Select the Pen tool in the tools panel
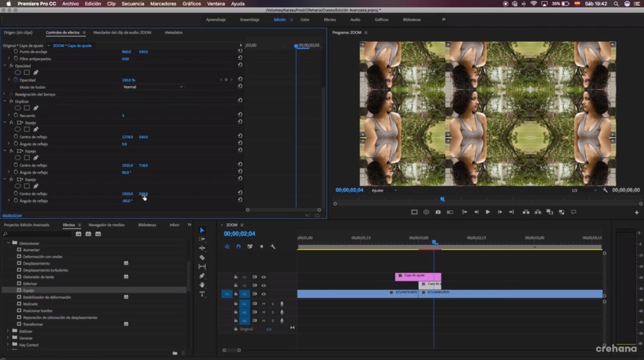 202,276
